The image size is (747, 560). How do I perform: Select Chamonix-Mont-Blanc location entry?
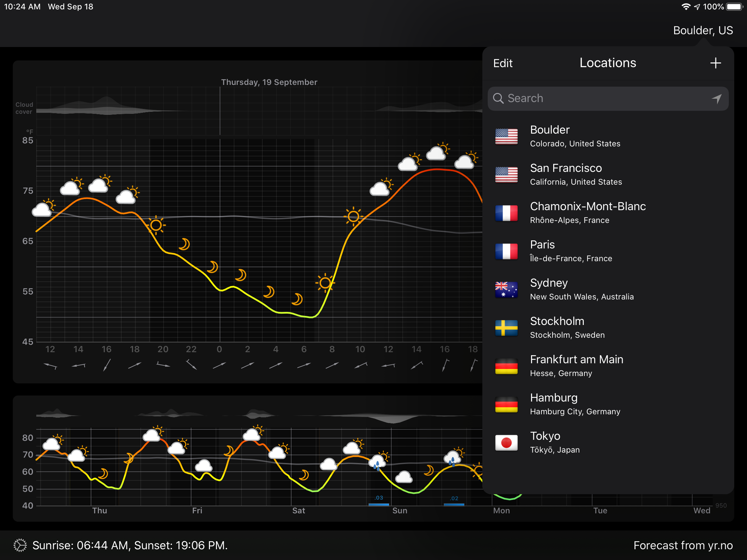pos(587,213)
